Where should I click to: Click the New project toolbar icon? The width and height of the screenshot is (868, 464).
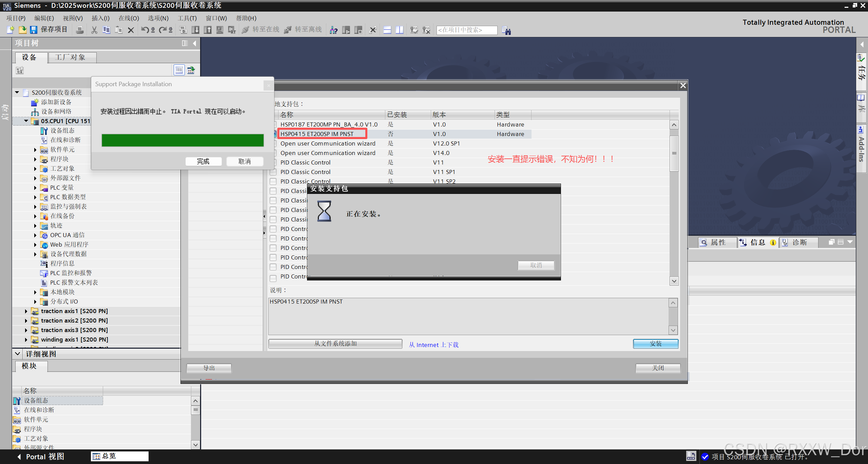pyautogui.click(x=11, y=30)
